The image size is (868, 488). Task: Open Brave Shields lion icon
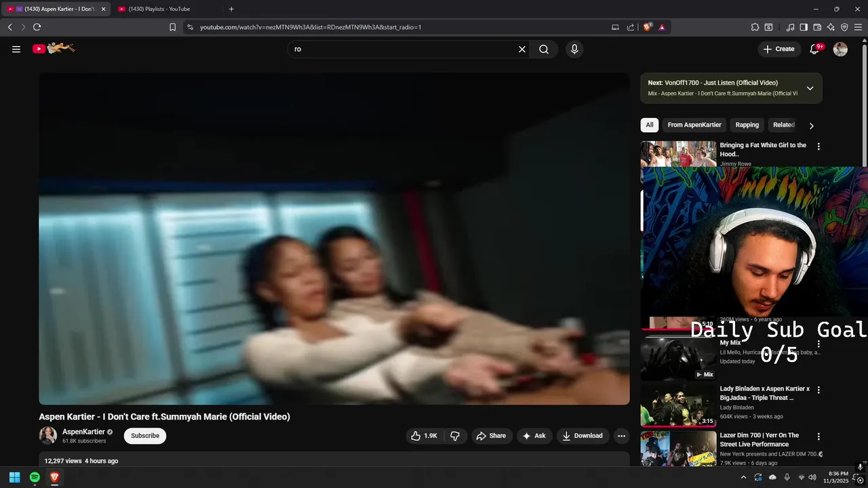pos(647,27)
